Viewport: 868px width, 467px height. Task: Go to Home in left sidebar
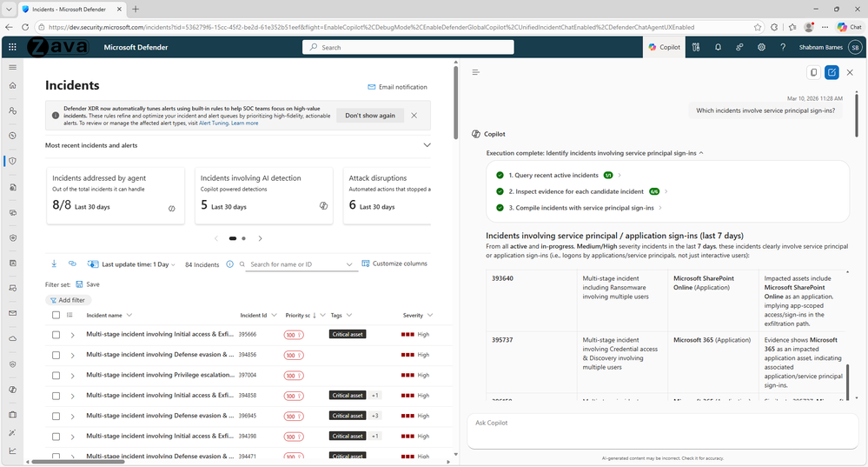coord(13,85)
